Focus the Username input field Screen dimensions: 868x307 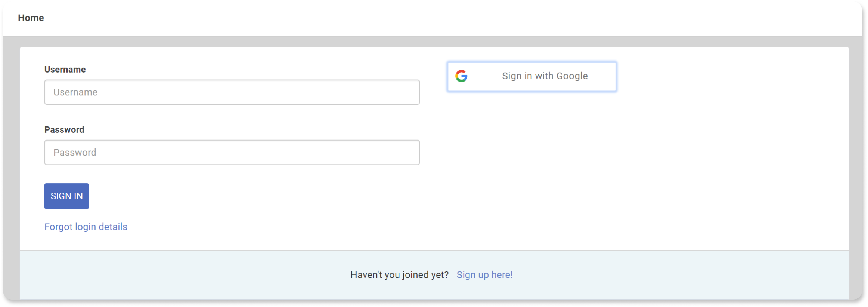click(x=232, y=92)
